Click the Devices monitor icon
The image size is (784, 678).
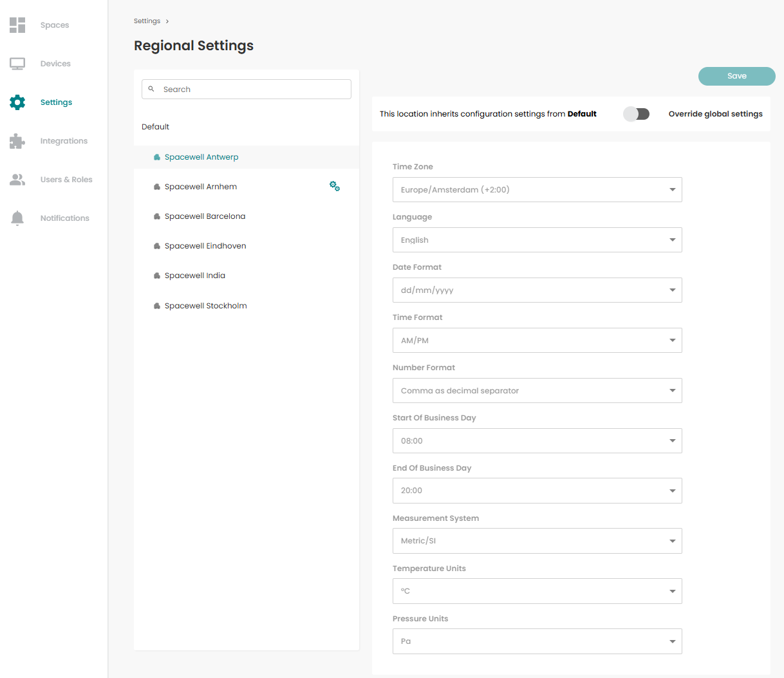(x=17, y=64)
